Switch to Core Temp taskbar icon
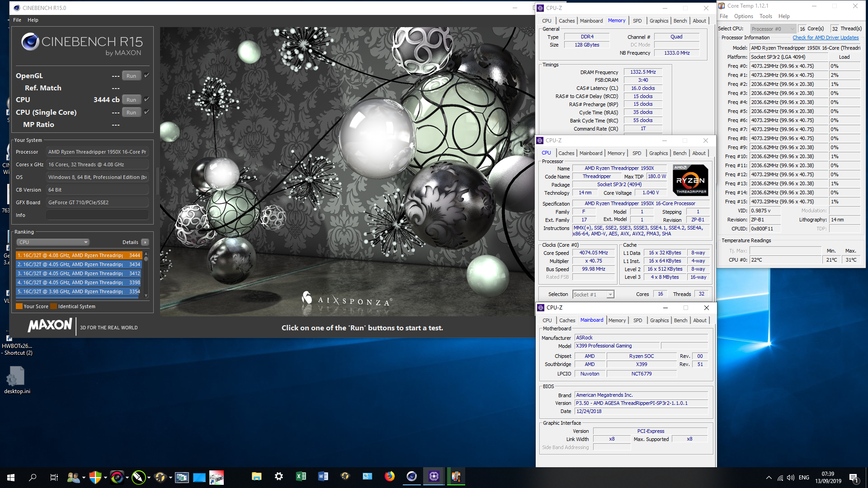This screenshot has height=488, width=868. click(x=456, y=476)
